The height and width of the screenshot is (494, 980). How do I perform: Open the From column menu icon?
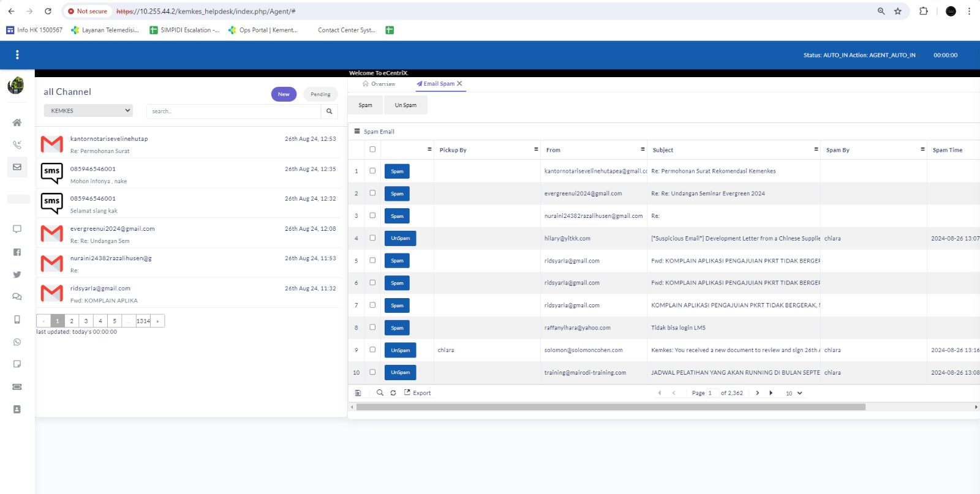click(x=643, y=149)
